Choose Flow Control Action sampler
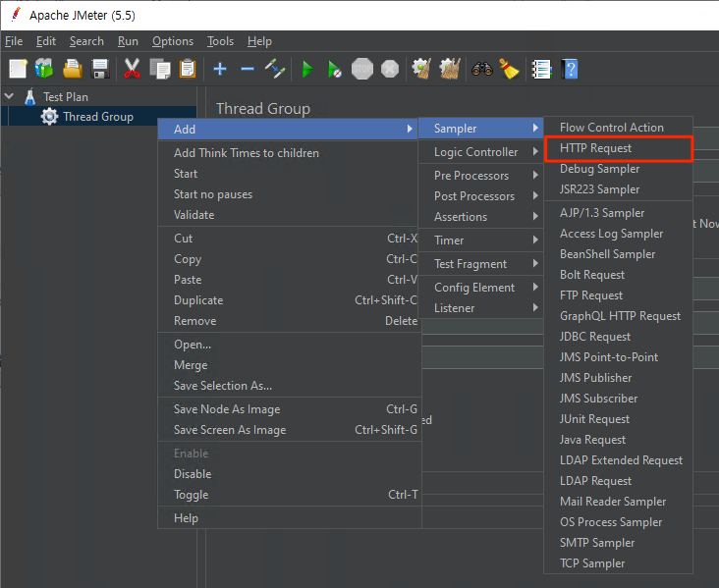719x588 pixels. click(618, 128)
